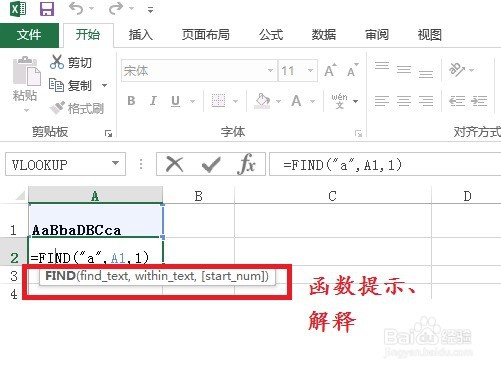Image resolution: width=501 pixels, height=370 pixels.
Task: Click the text orientation icon
Action: (x=457, y=69)
